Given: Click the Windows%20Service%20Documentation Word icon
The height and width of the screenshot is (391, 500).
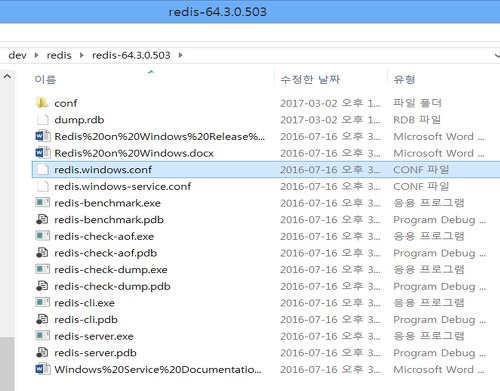Looking at the screenshot, I should point(42,369).
